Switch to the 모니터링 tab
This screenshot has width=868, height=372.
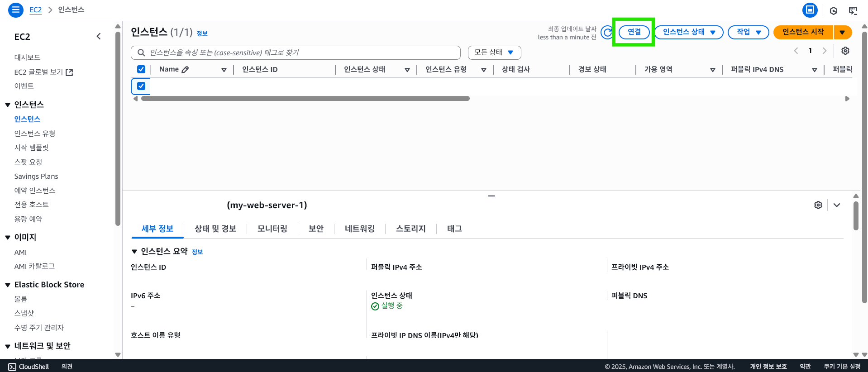coord(272,229)
